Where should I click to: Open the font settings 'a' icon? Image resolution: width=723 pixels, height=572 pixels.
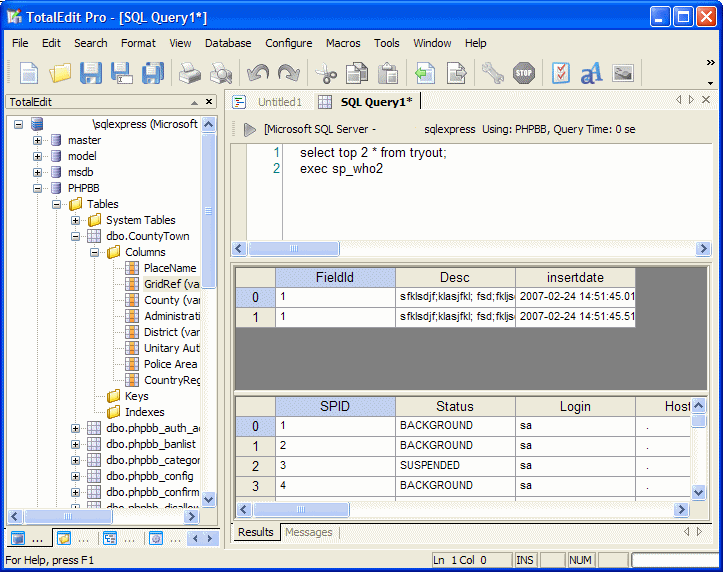click(592, 73)
